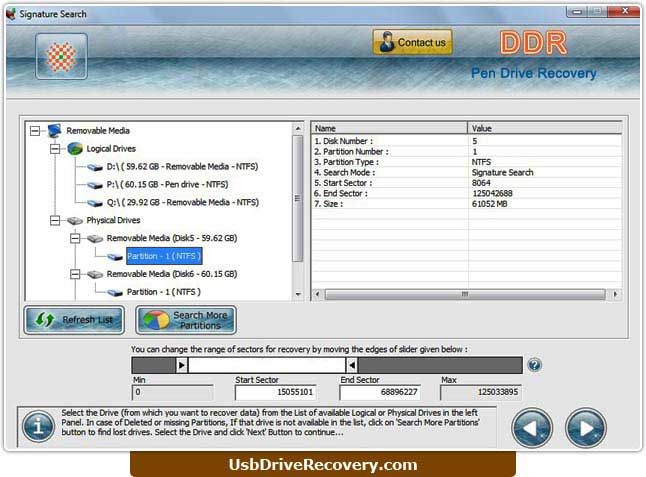The height and width of the screenshot is (477, 646).
Task: Click the Contact us button
Action: click(x=412, y=42)
